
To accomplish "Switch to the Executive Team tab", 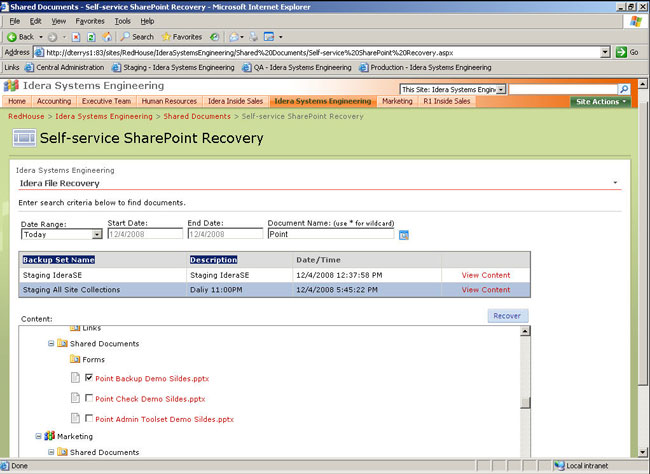I will pos(106,101).
